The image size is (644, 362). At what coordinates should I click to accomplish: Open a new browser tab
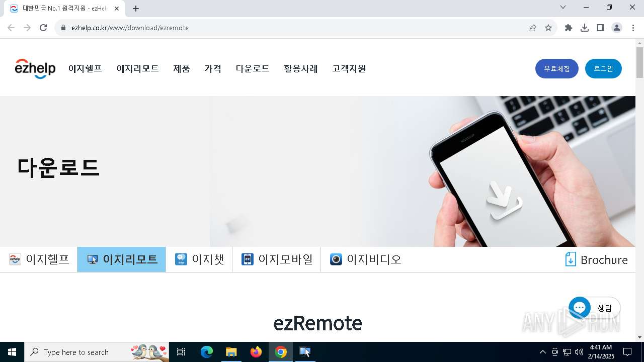coord(136,9)
